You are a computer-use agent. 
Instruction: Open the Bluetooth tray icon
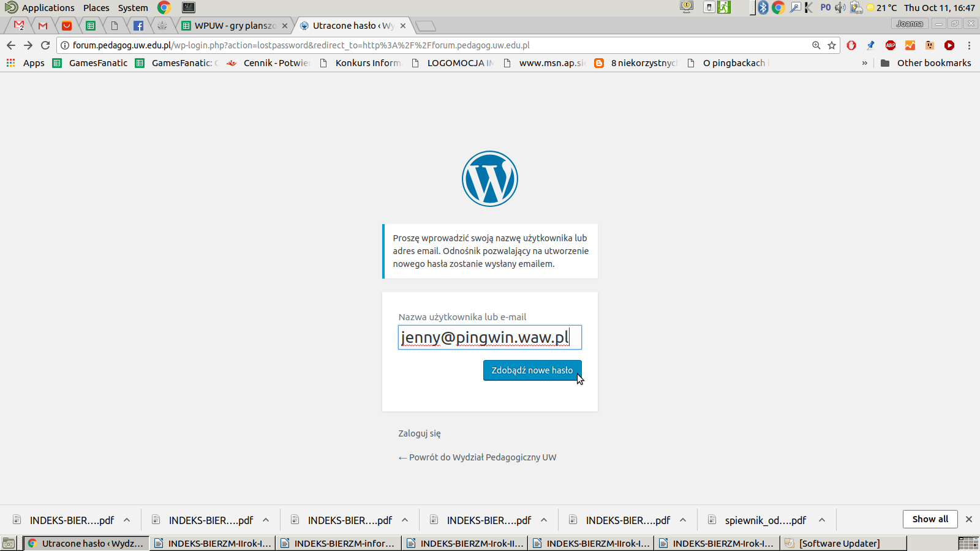763,7
